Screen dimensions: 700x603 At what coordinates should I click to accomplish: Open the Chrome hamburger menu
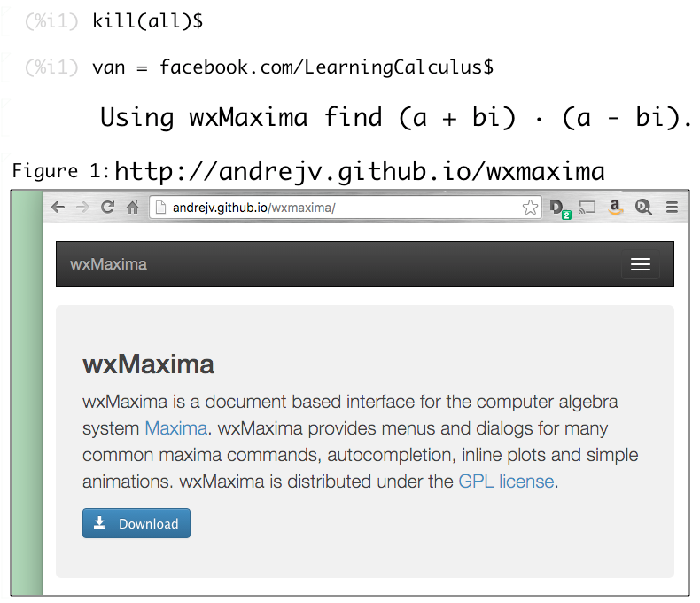672,208
